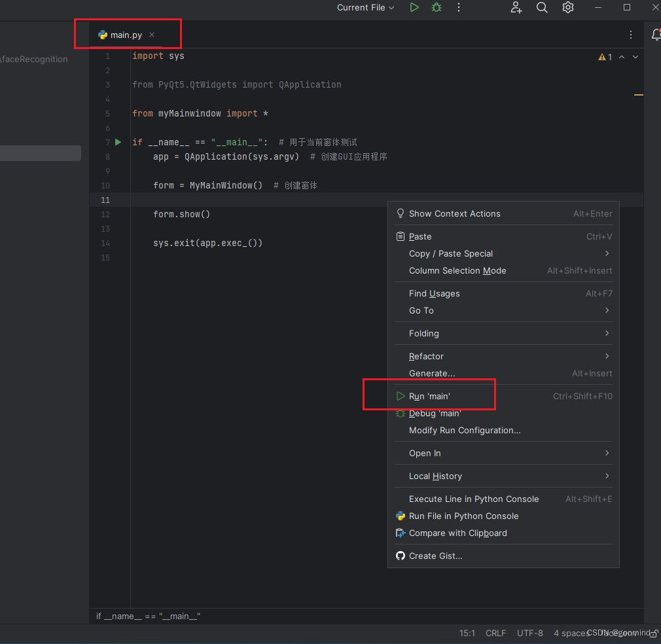Select Debug 'main' from the context menu
Screen dimensions: 661x644
[503, 414]
